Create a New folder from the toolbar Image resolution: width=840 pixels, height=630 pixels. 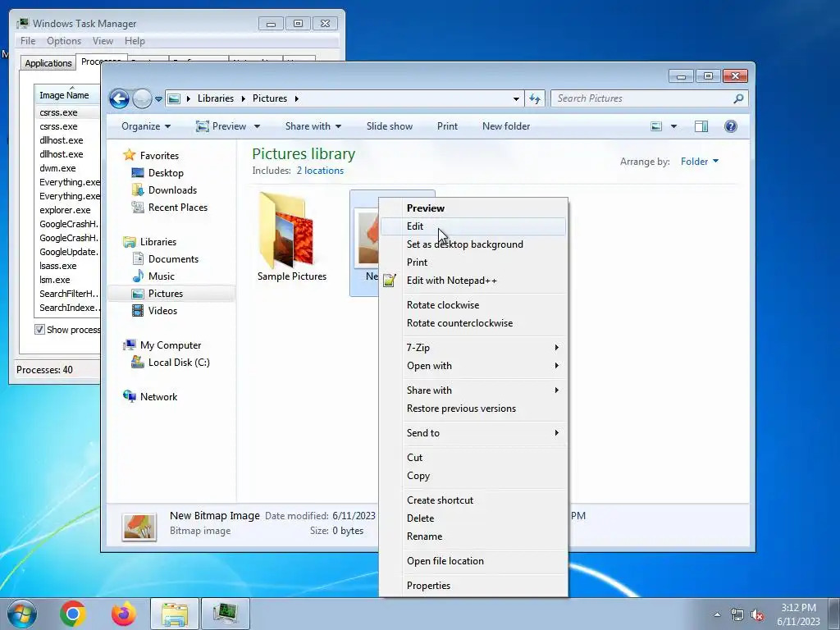[x=506, y=126]
